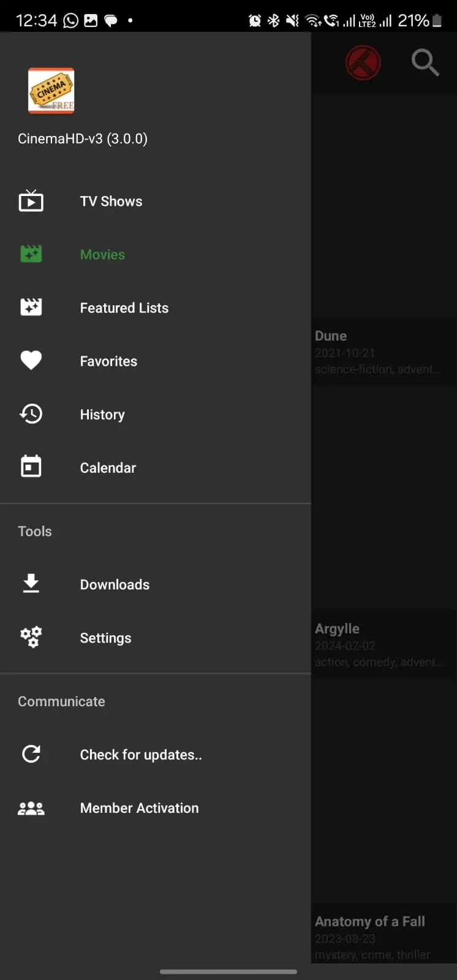Screen dimensions: 457x980
Task: Tap the History clock icon
Action: click(x=31, y=414)
